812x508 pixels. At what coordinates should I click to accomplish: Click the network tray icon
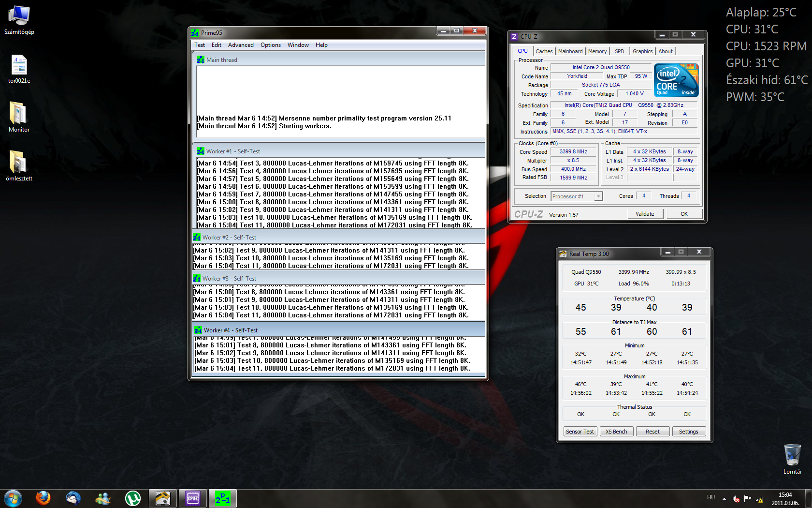[759, 499]
